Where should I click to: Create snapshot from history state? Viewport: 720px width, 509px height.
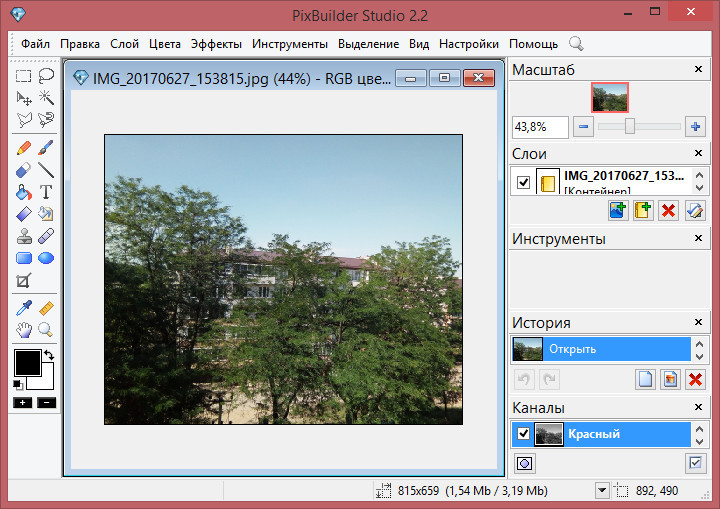coord(670,379)
